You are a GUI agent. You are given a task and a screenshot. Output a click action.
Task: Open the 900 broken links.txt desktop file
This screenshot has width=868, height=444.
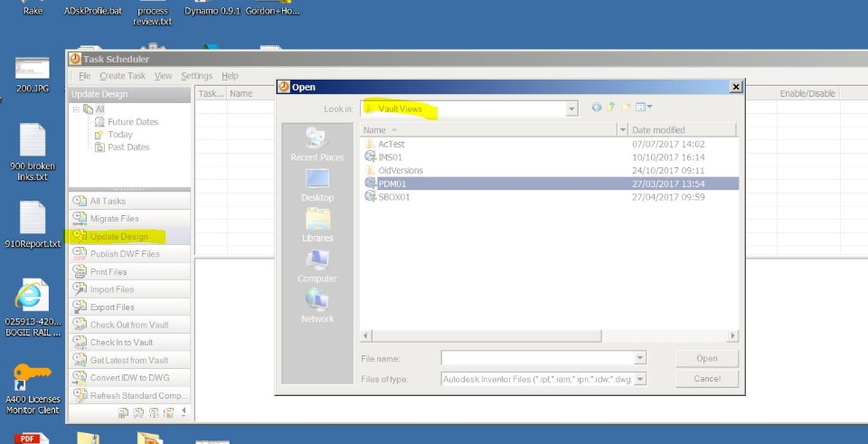[x=33, y=152]
